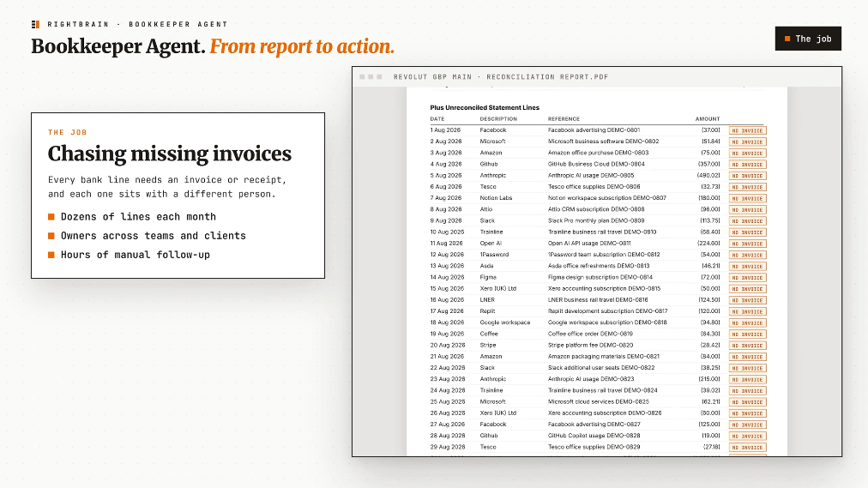Click NO INVOICE badge on 'Facebook advertising DEMO-0801' row
This screenshot has width=868, height=488.
point(747,130)
